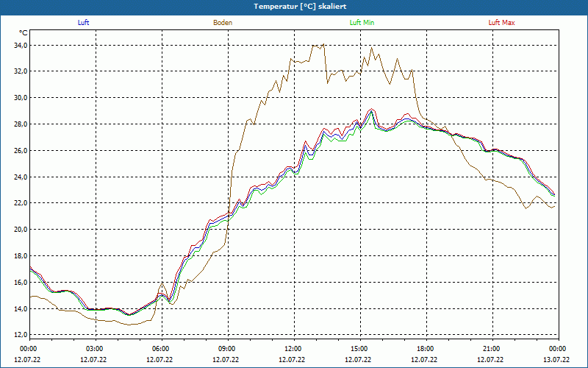Click the 22,0 y-axis value
Screen dimensions: 588x368
[x=21, y=203]
